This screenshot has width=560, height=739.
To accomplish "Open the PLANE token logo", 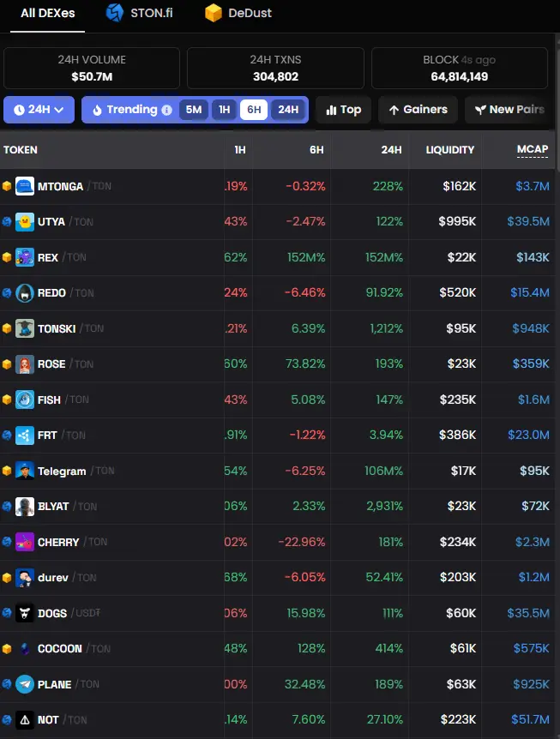I will [25, 684].
